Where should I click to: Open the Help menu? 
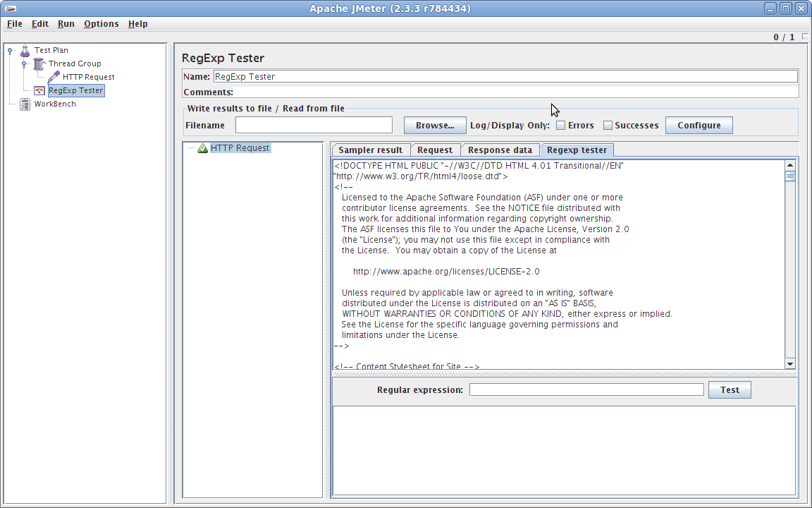point(137,24)
